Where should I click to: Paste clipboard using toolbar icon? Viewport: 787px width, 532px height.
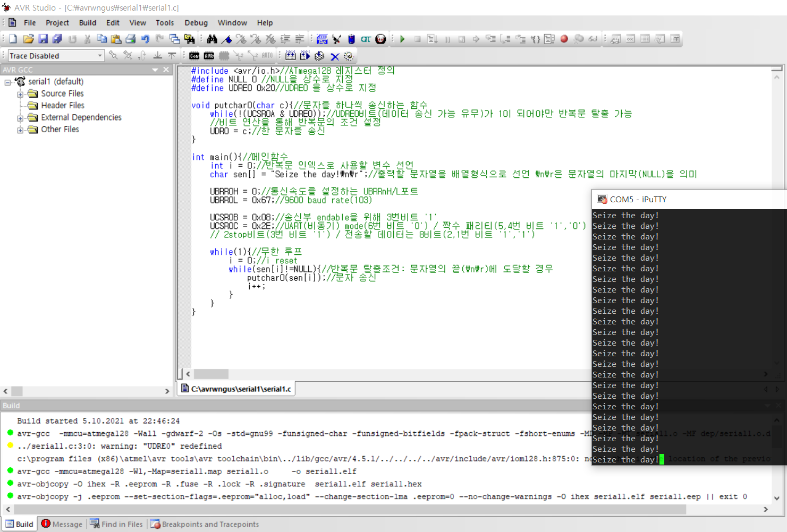coord(116,39)
